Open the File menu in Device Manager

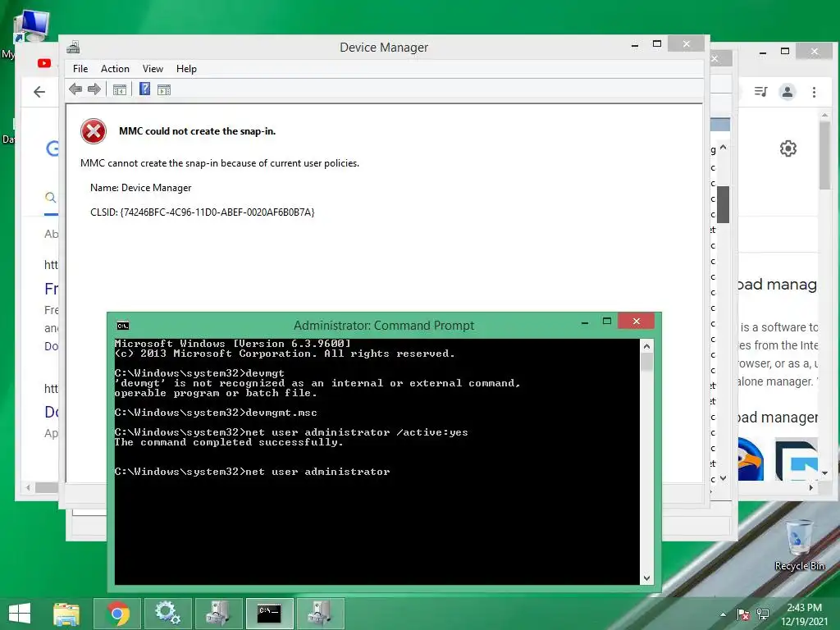tap(80, 69)
